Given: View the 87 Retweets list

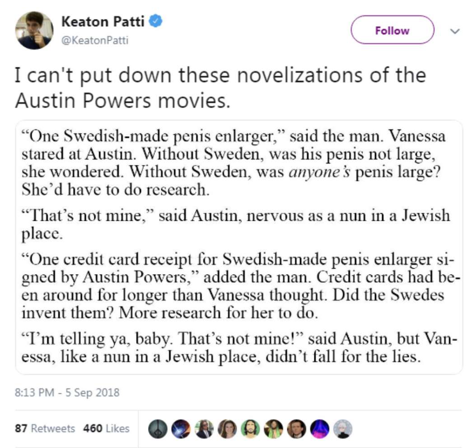Looking at the screenshot, I should point(45,428).
